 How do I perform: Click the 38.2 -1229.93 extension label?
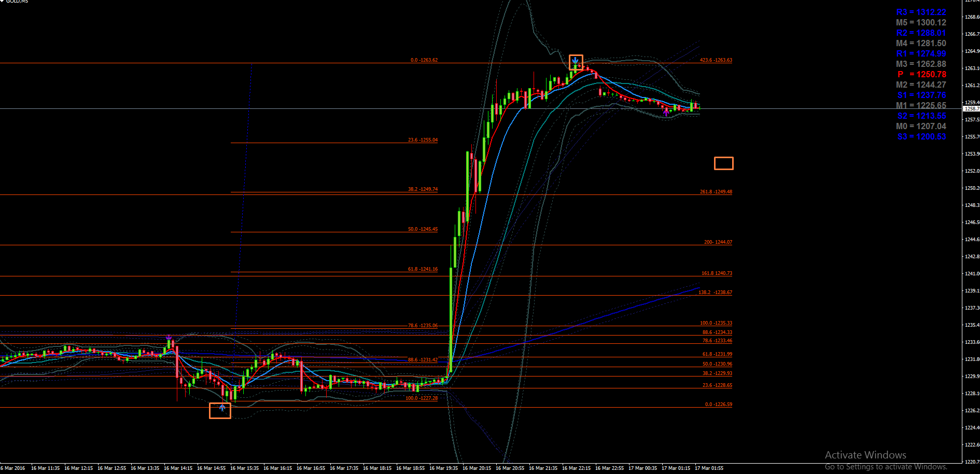click(x=718, y=373)
